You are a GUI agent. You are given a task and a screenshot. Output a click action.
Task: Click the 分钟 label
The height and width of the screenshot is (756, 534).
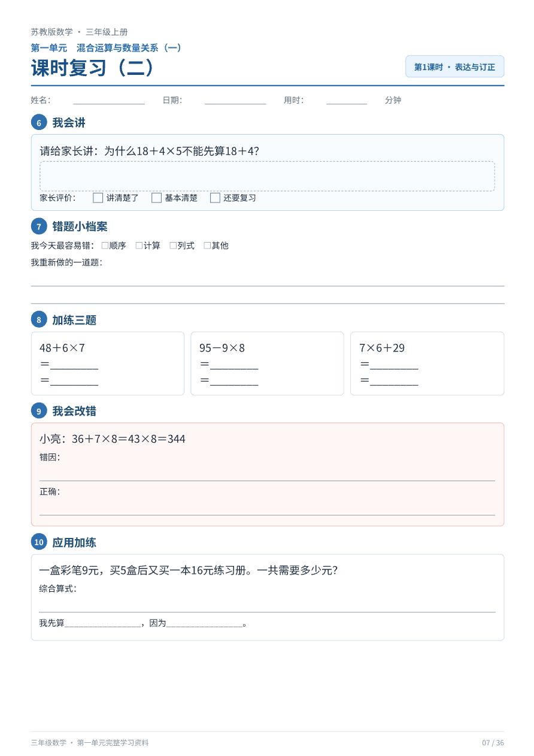pos(393,101)
